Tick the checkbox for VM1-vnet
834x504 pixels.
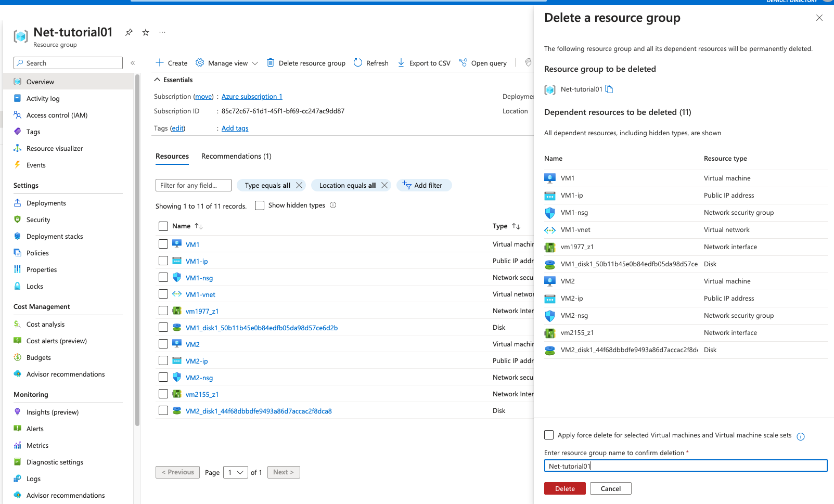163,294
